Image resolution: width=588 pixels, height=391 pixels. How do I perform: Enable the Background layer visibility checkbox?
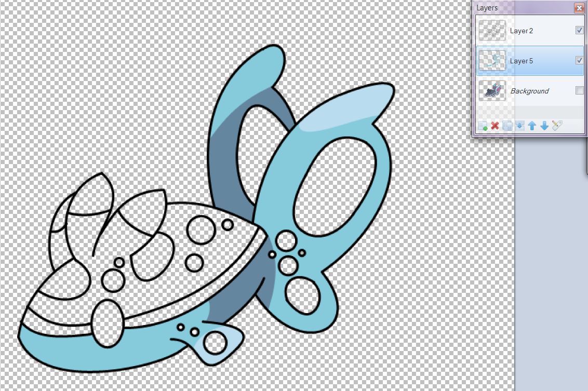click(579, 90)
